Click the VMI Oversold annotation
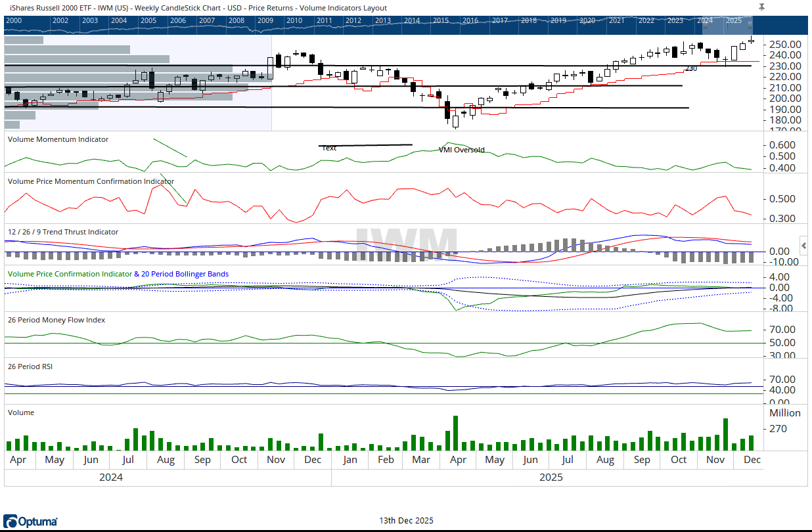The image size is (812, 532). 461,150
